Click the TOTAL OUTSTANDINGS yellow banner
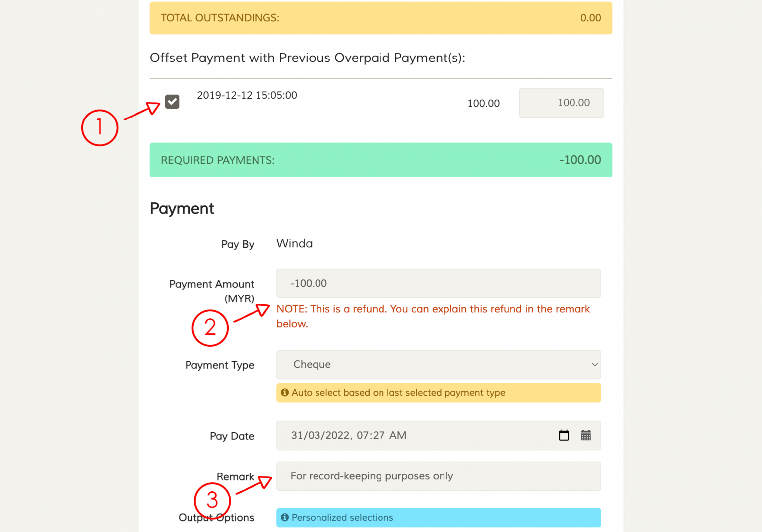 point(381,18)
